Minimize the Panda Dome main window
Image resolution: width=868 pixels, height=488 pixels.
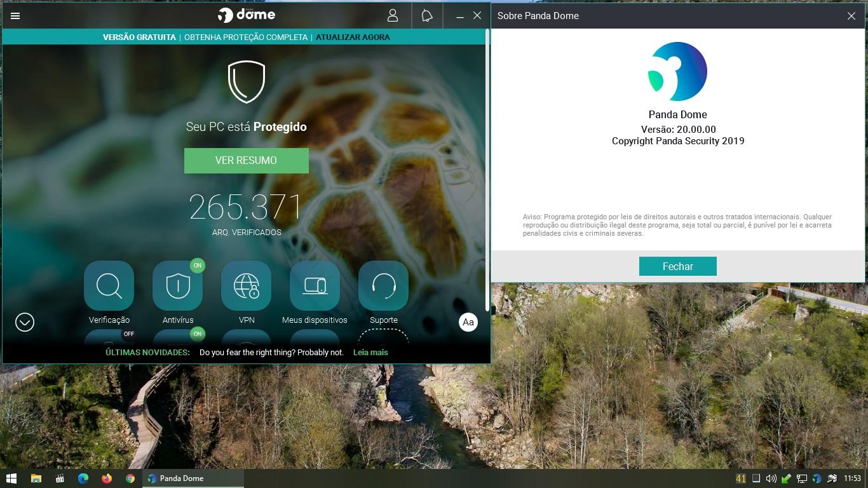pyautogui.click(x=460, y=16)
